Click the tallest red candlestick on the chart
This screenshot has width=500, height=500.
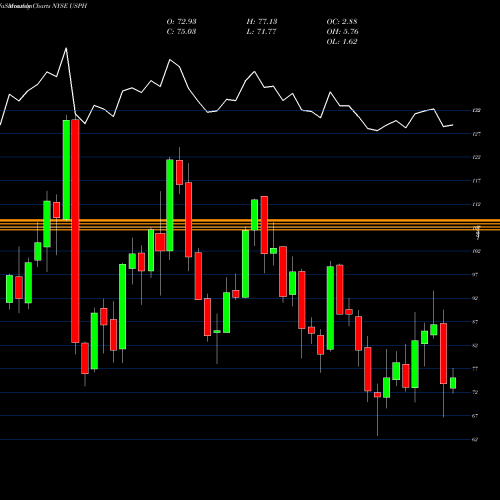76,231
